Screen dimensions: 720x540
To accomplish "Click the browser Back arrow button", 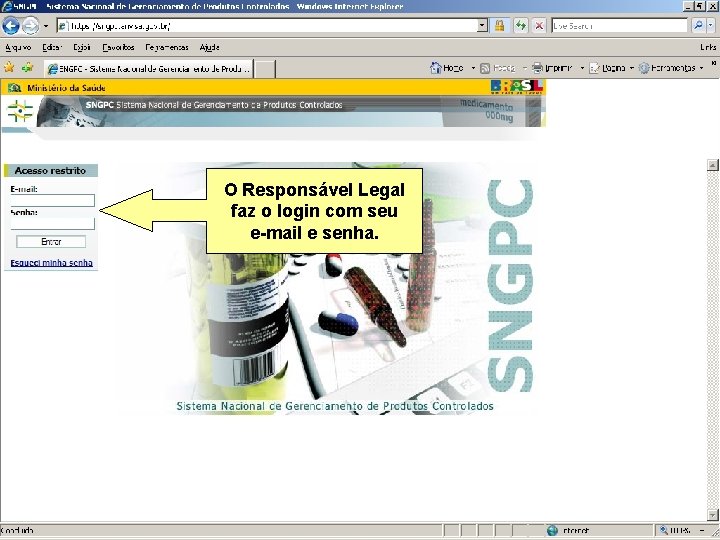I will (x=11, y=26).
